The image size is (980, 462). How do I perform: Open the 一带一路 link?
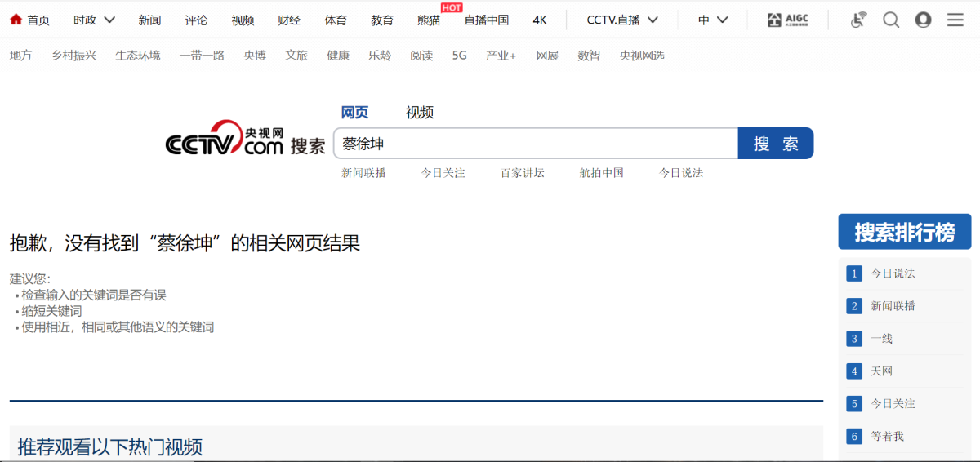click(x=202, y=56)
